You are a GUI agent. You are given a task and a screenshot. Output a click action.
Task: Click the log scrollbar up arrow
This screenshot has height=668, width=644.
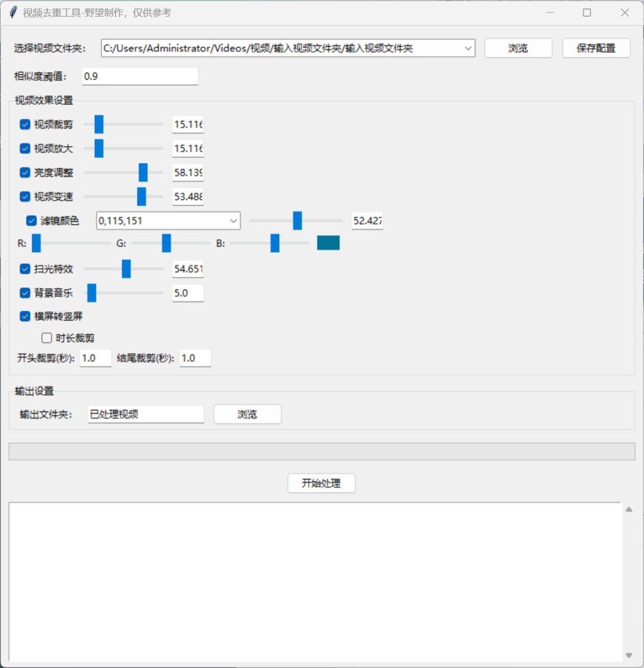(629, 509)
